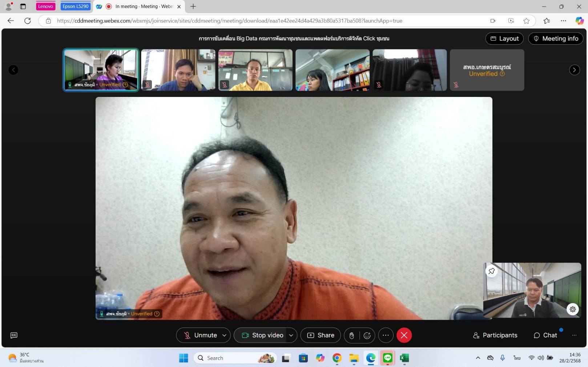Expand audio options arrow next to Unmute
This screenshot has height=367, width=588.
tap(224, 335)
